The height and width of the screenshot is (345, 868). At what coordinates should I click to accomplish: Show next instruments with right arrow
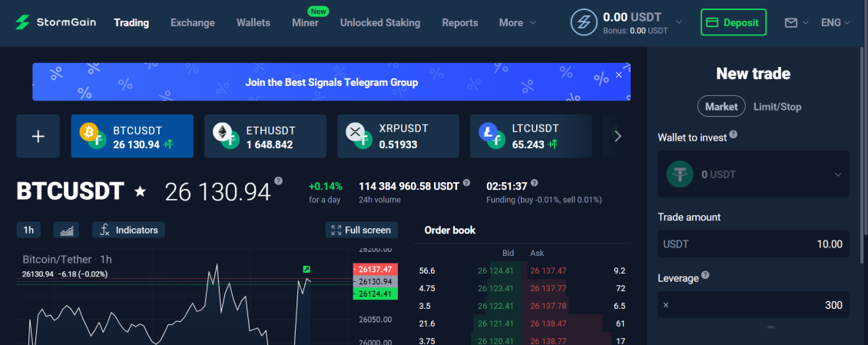click(x=618, y=136)
